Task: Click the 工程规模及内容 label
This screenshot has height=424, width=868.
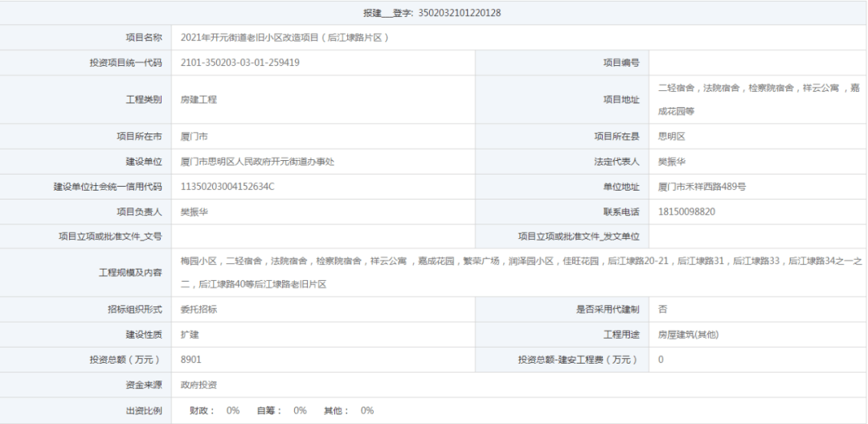Action: [130, 273]
